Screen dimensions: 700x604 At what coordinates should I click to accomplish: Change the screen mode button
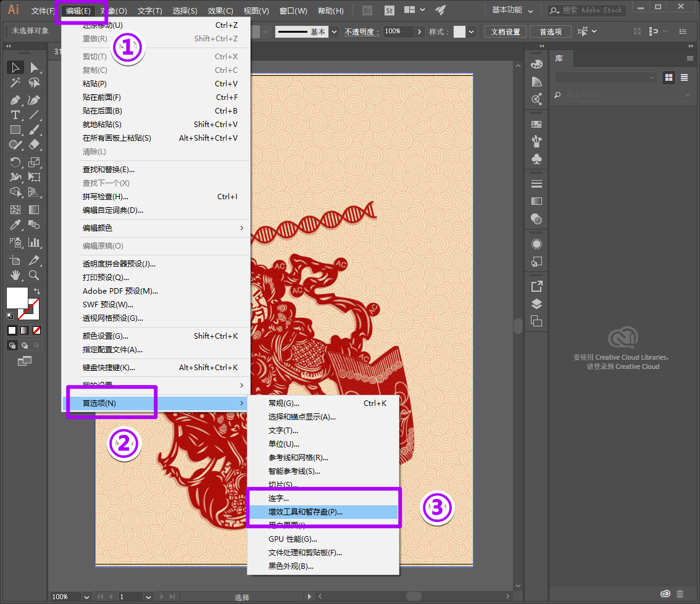(x=25, y=361)
